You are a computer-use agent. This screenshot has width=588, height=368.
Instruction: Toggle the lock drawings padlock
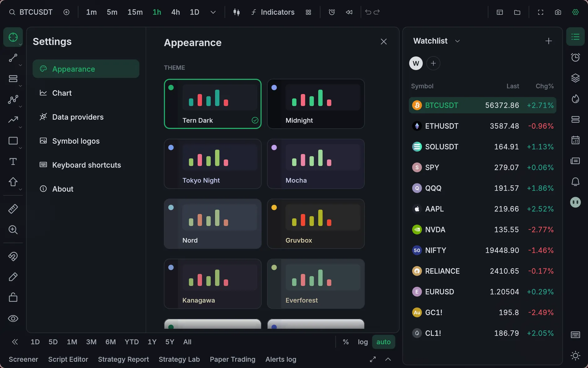pos(13,297)
